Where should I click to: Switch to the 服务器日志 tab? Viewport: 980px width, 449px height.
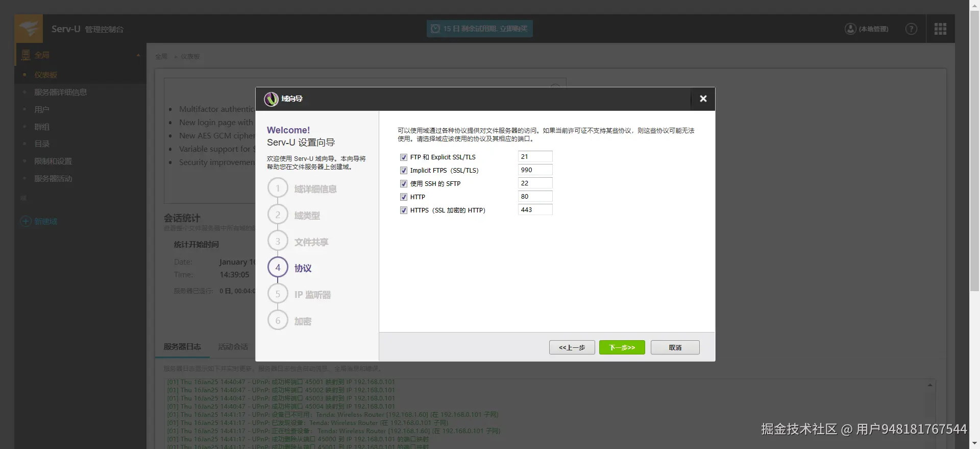182,346
